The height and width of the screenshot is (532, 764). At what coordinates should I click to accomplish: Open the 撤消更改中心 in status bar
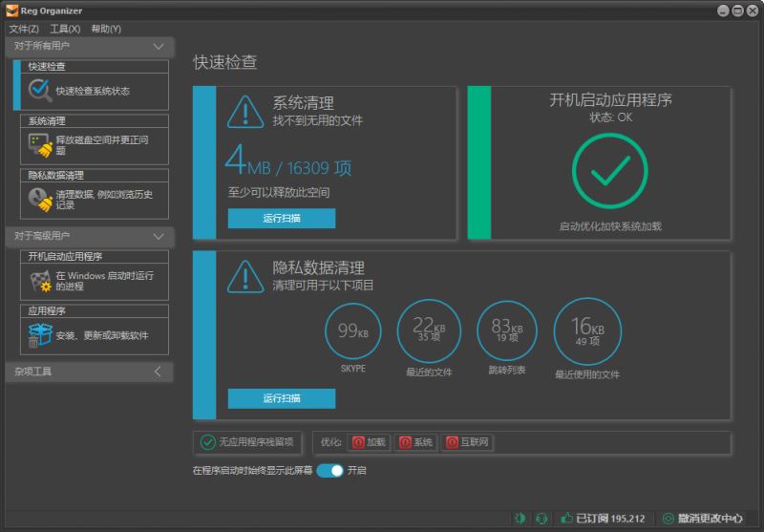point(702,519)
